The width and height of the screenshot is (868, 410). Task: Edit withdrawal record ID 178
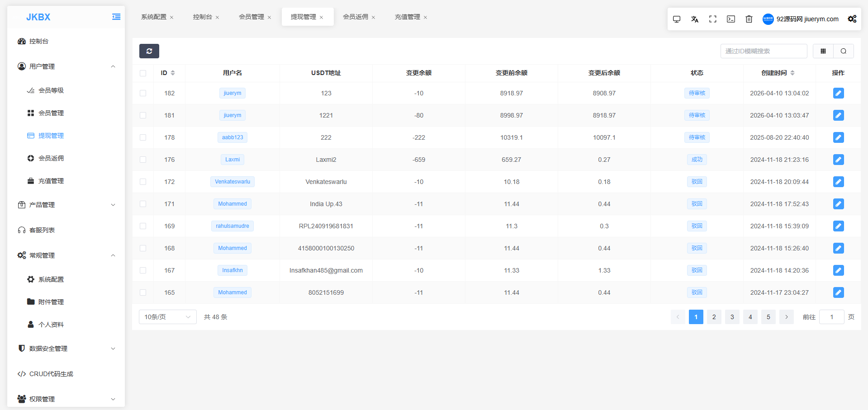coord(838,137)
